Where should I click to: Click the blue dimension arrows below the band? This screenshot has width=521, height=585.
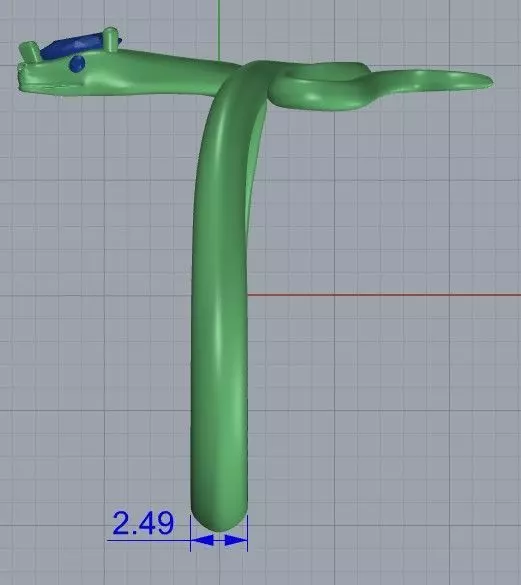[x=219, y=540]
